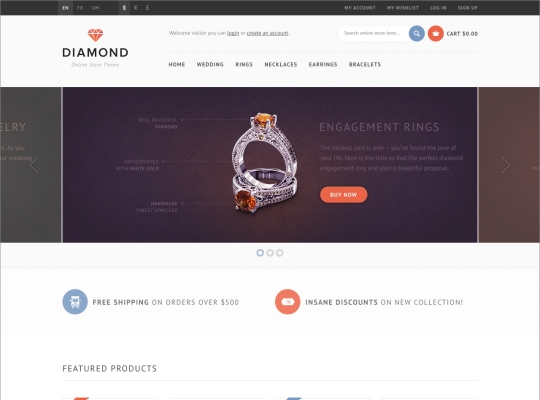Switch language to FR
The image size is (540, 400).
80,8
